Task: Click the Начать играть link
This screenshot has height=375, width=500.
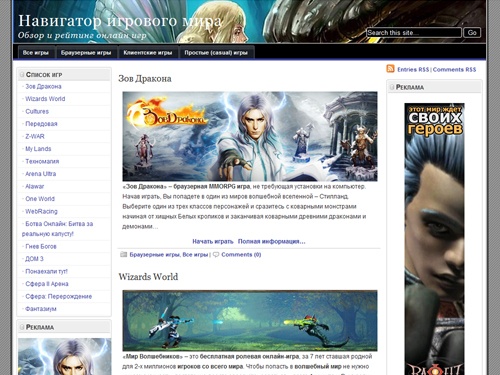Action: tap(213, 241)
